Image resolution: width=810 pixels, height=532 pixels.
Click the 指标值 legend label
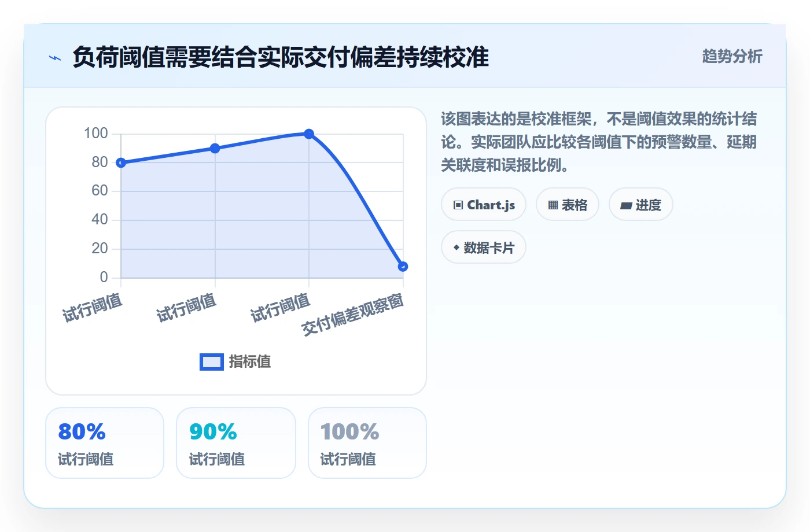[x=250, y=362]
